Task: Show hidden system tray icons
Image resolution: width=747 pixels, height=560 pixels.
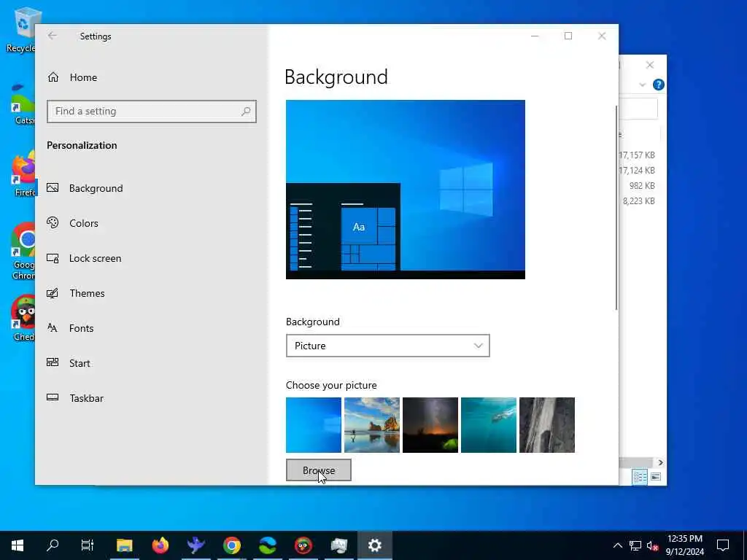Action: (617, 545)
